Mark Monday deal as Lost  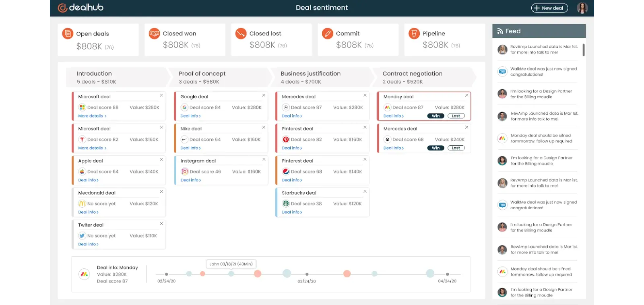coord(456,116)
